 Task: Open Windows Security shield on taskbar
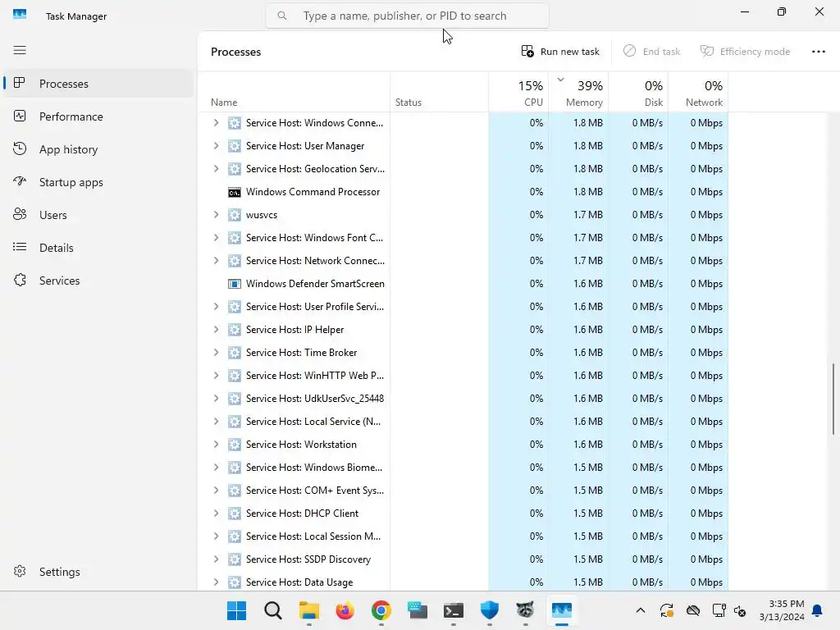489,610
